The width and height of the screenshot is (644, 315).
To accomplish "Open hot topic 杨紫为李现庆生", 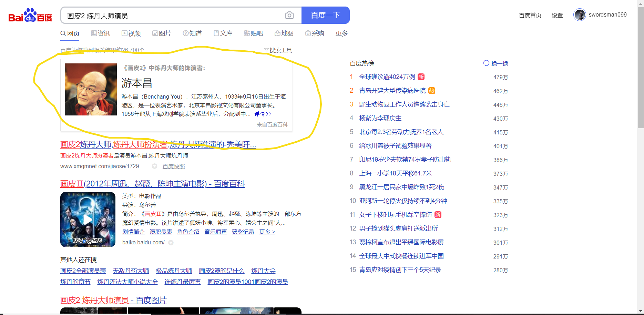I will tap(380, 118).
